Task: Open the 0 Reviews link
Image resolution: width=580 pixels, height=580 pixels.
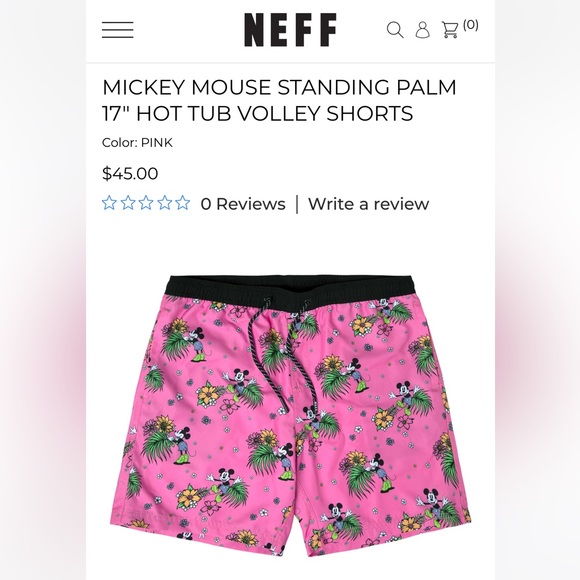Action: pos(243,204)
